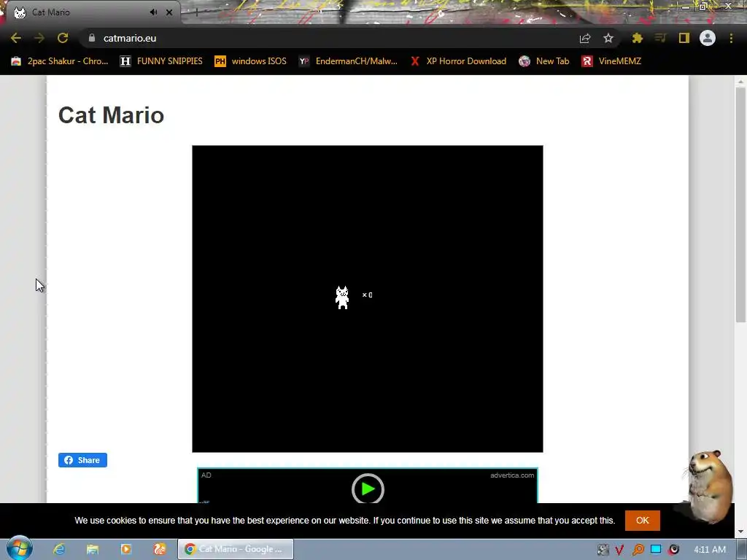Image resolution: width=747 pixels, height=560 pixels.
Task: Go back using the browser back arrow
Action: tap(16, 38)
